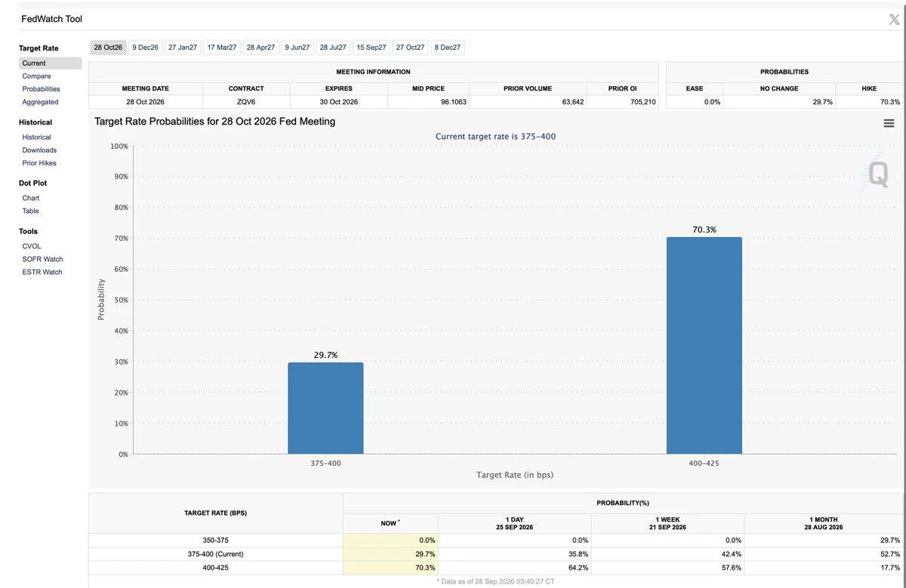Open the Prior Hikes sidebar link
906x588 pixels.
(x=39, y=163)
